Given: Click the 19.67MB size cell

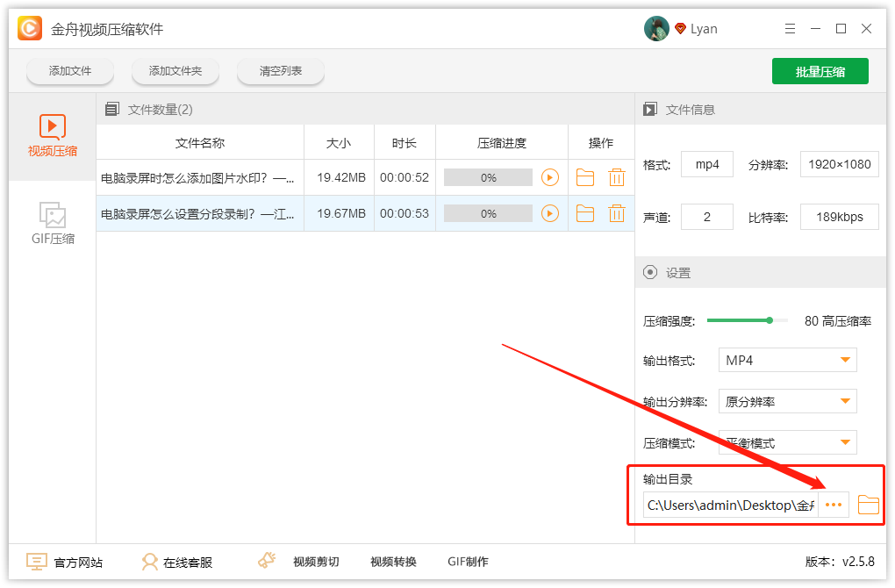Looking at the screenshot, I should click(341, 213).
